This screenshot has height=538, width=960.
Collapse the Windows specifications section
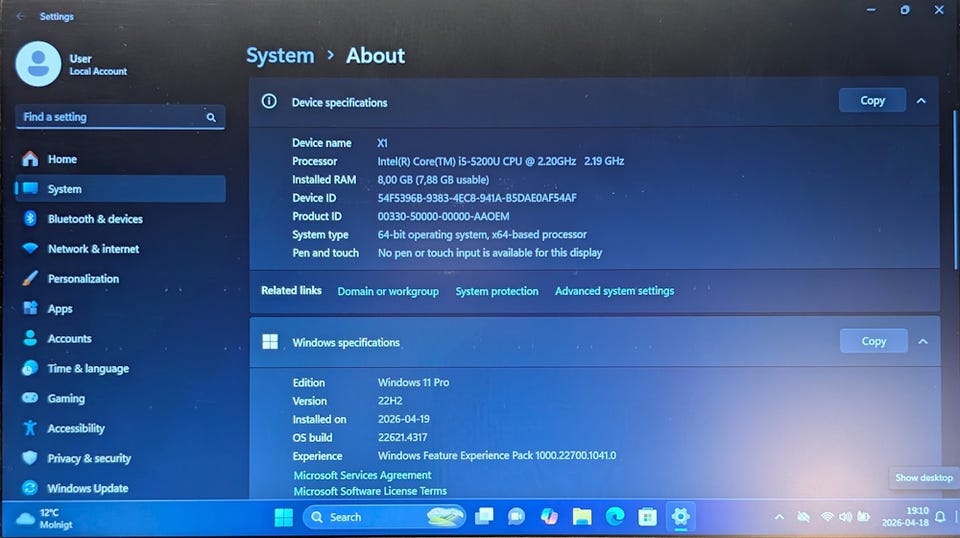(x=923, y=342)
